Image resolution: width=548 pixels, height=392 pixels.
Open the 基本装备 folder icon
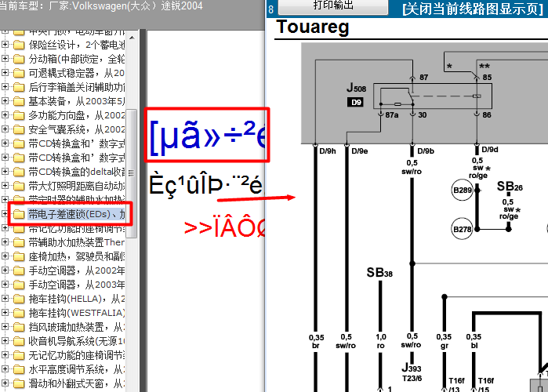(x=19, y=101)
